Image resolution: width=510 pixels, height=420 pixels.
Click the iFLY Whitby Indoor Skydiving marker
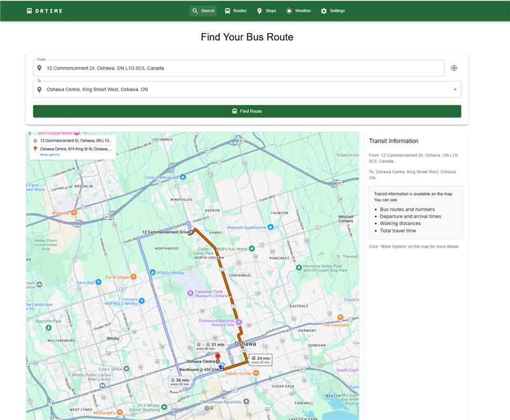(164, 407)
